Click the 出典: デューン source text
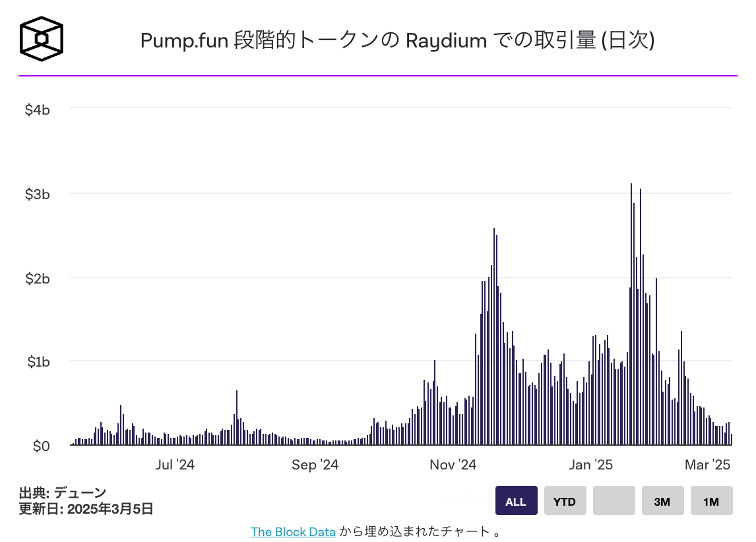 pyautogui.click(x=63, y=493)
